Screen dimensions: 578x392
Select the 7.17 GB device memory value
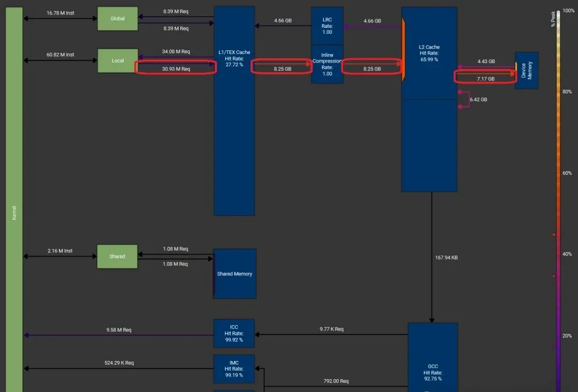486,79
